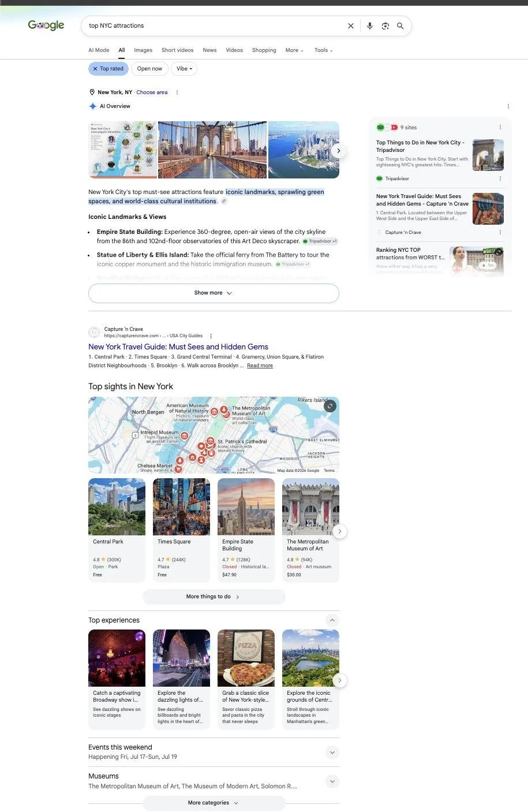Clear the search box with the X icon

tap(350, 26)
